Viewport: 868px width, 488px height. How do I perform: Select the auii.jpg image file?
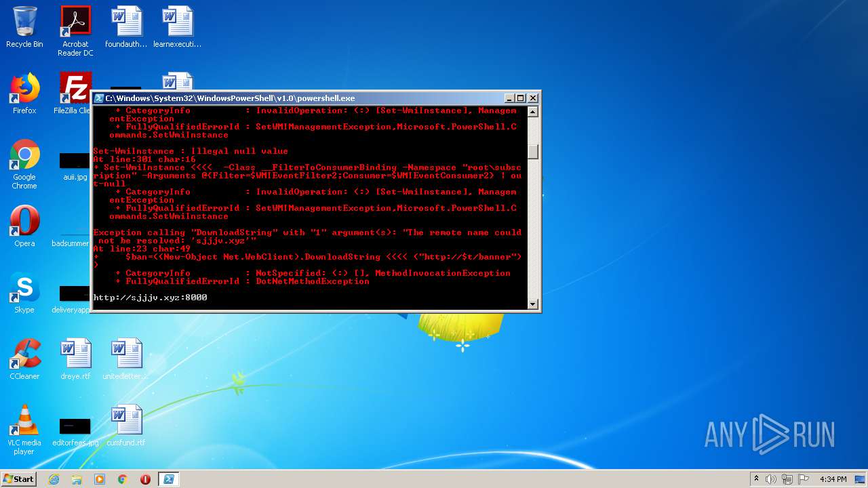75,167
